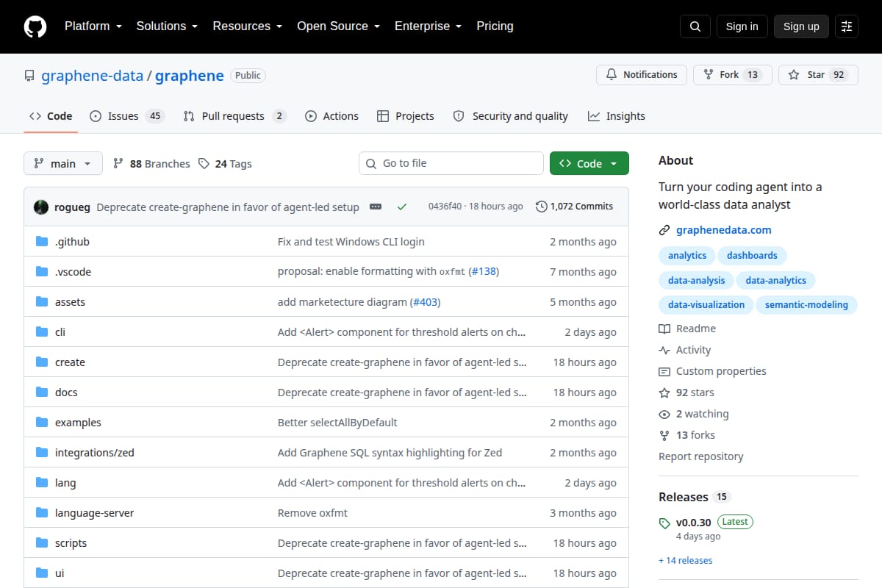Select the data-visualization topic tag
This screenshot has width=882, height=588.
pos(706,304)
